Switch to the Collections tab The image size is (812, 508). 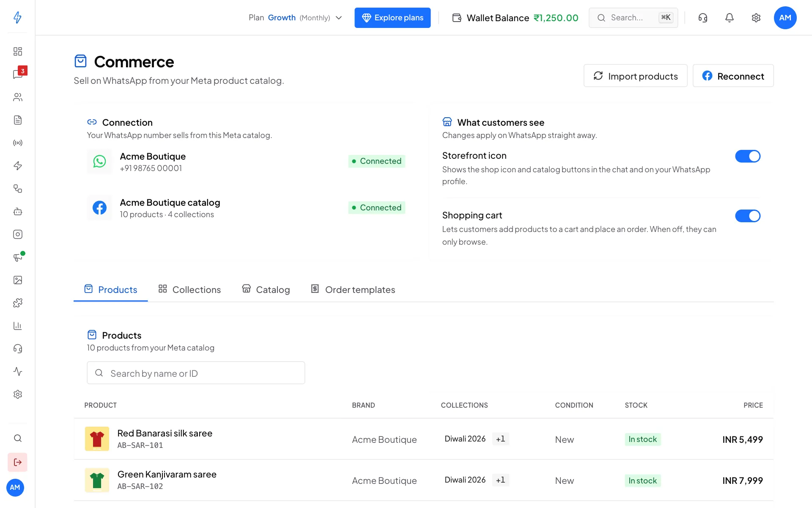tap(189, 290)
